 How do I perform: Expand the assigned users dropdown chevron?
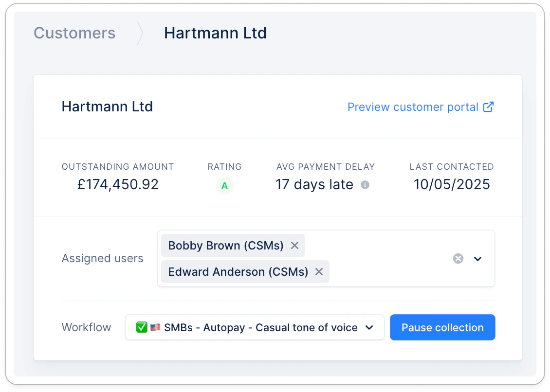tap(478, 259)
